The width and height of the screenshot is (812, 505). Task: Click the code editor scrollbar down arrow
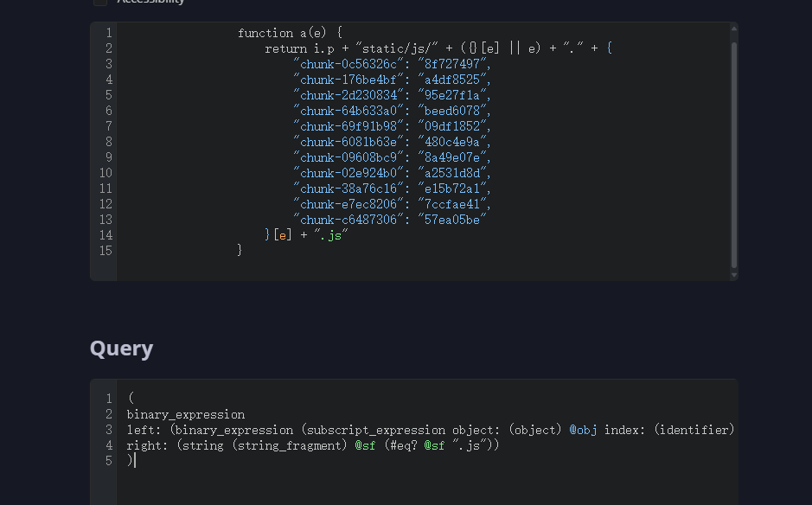coord(734,274)
